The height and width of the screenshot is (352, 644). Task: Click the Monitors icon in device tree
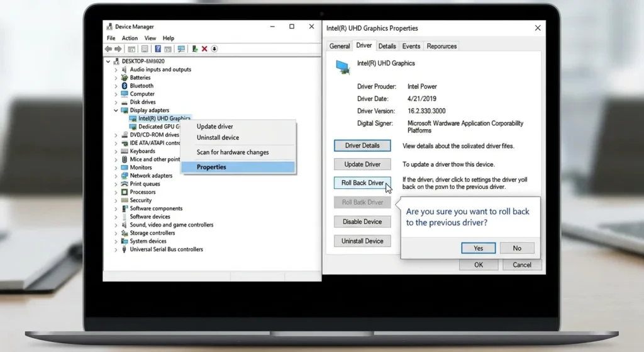[125, 167]
